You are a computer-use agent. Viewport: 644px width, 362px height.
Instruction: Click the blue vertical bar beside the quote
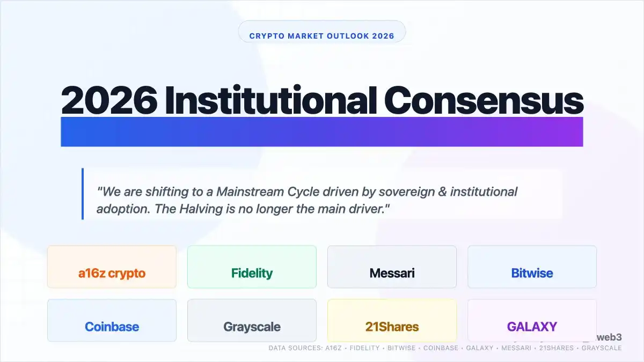[x=83, y=194]
